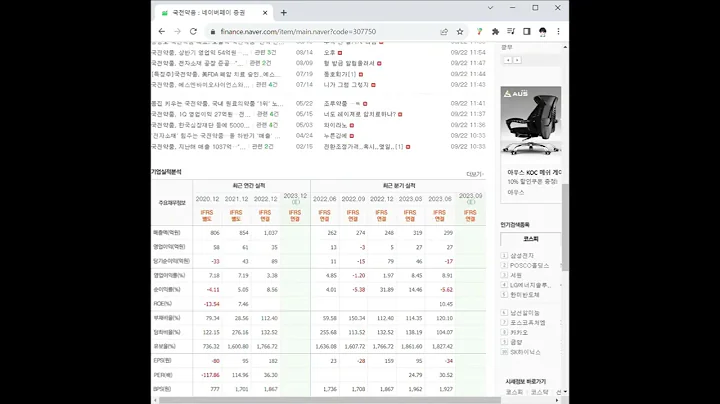This screenshot has width=720, height=404.
Task: Open the Chrome three-dot menu
Action: tap(558, 32)
